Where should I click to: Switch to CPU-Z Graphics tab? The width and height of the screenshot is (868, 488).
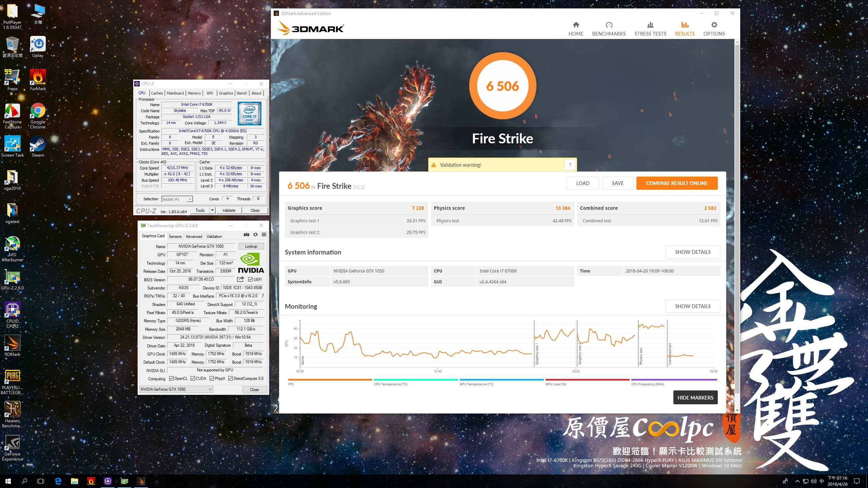(226, 93)
